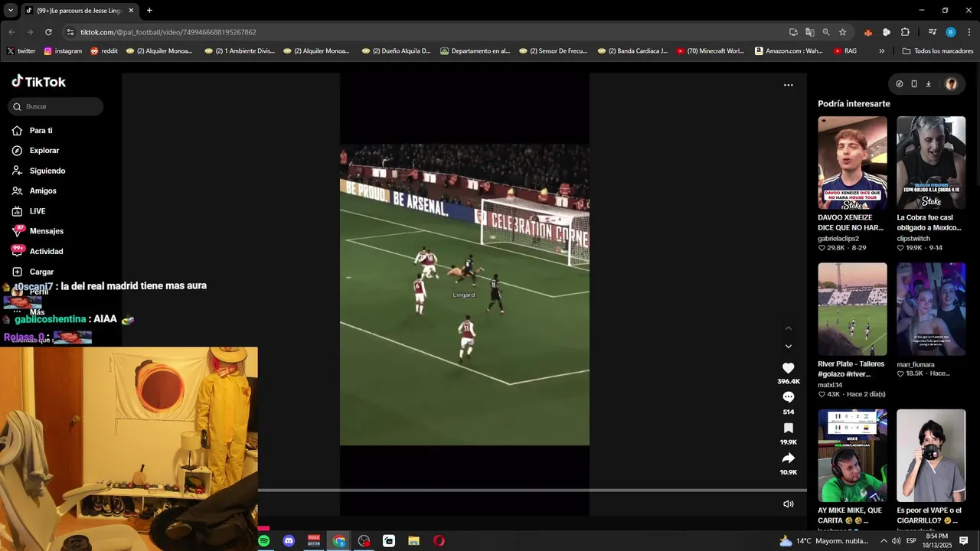Open Discord from the taskbar
Viewport: 980px width, 551px height.
tap(289, 541)
